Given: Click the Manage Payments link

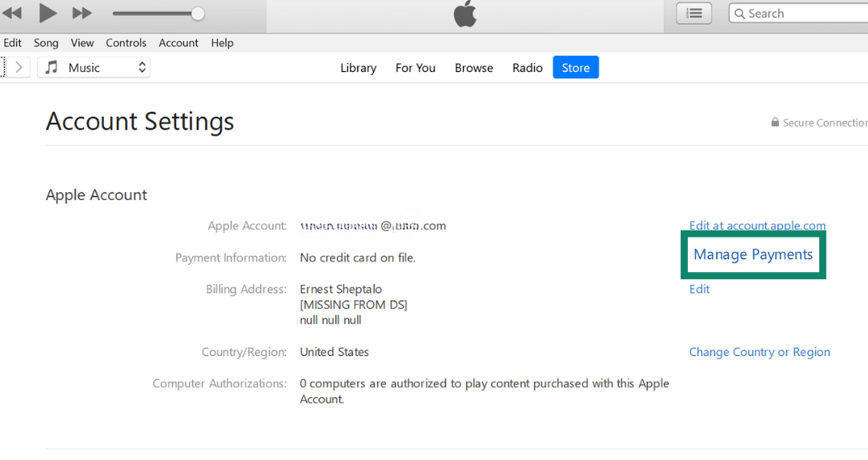Looking at the screenshot, I should pos(753,254).
